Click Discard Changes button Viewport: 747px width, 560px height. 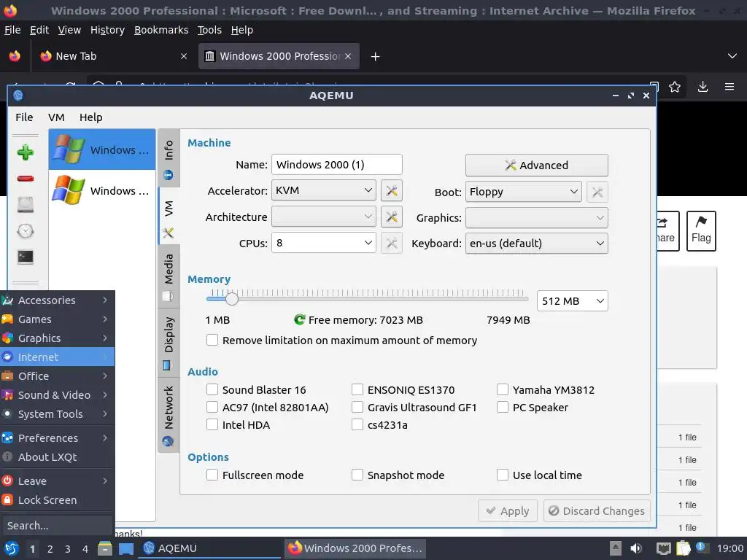pos(597,511)
